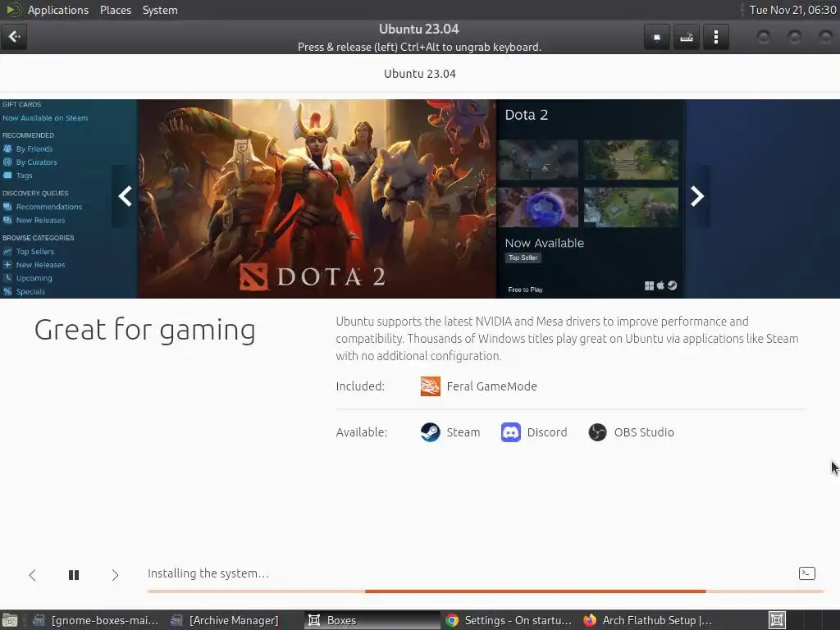Image resolution: width=840 pixels, height=630 pixels.
Task: Open the installer terminal log icon
Action: coord(807,573)
